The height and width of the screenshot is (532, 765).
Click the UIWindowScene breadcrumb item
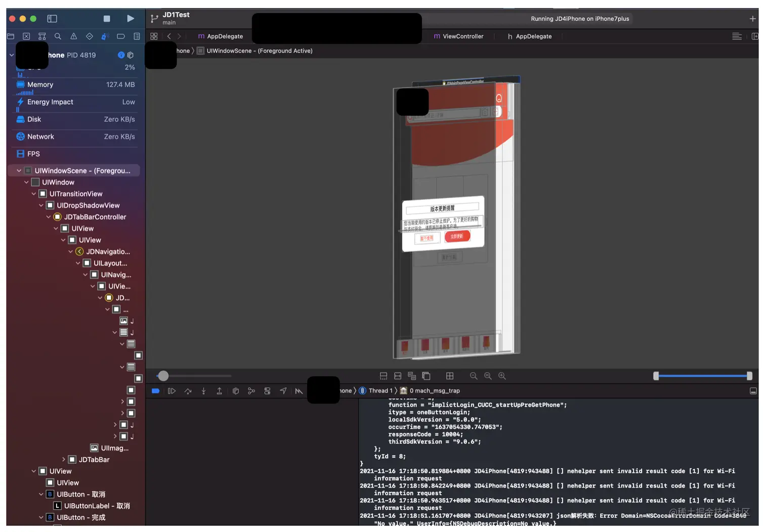pos(254,51)
